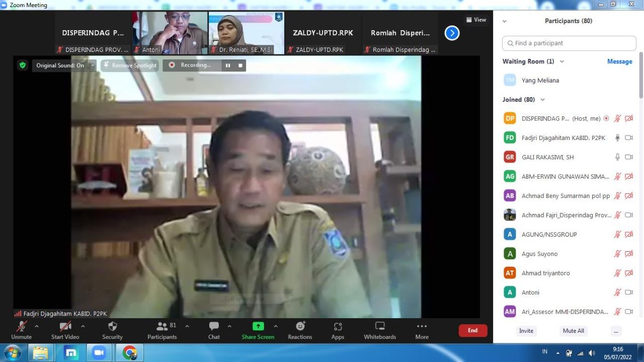644x362 pixels.
Task: Click the Invite button
Action: click(526, 331)
